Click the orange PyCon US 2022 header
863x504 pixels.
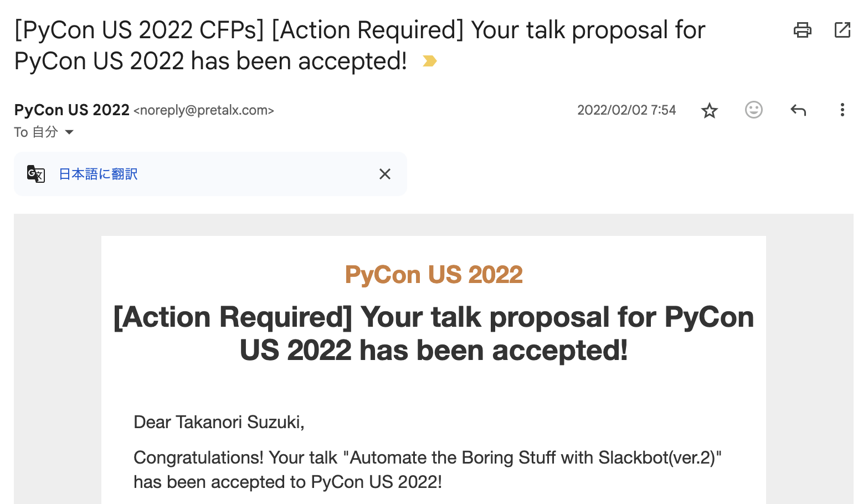434,275
